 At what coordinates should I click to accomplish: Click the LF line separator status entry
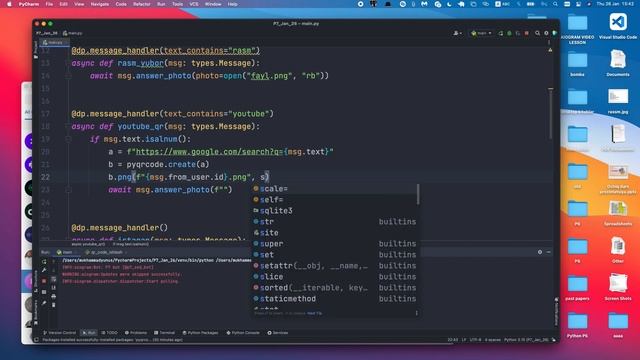point(464,340)
